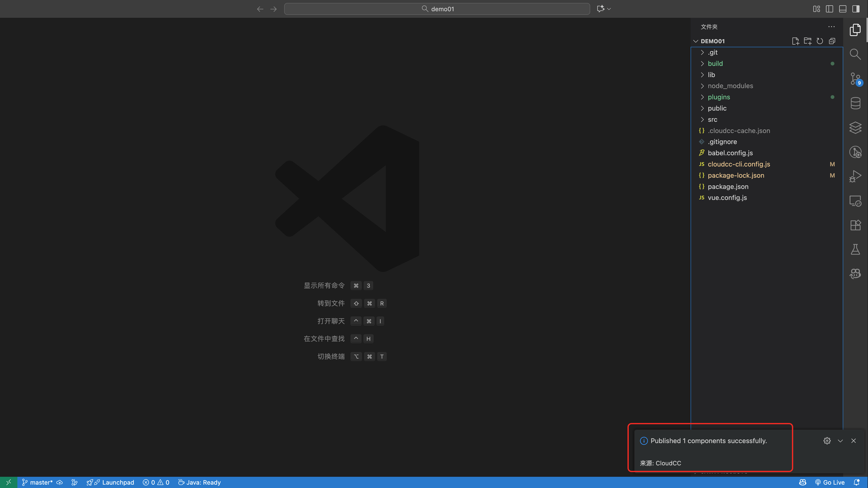The height and width of the screenshot is (488, 868).
Task: Expand the src folder
Action: click(712, 120)
